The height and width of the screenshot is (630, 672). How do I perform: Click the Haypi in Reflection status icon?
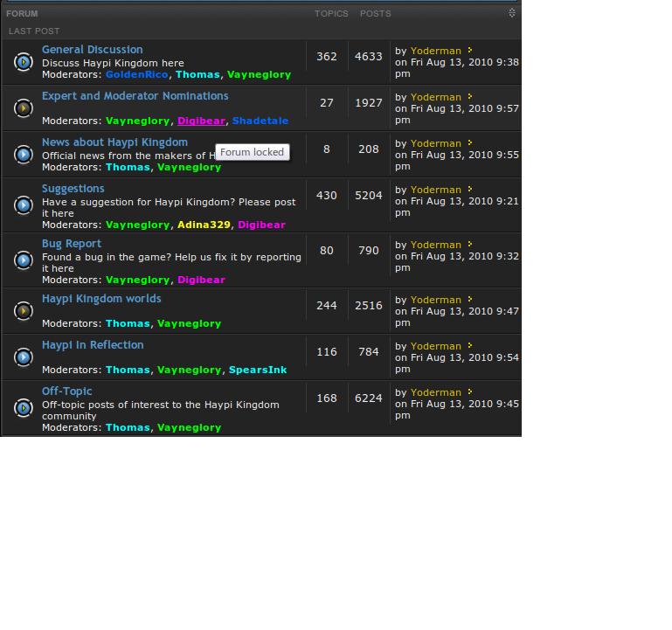click(x=24, y=357)
